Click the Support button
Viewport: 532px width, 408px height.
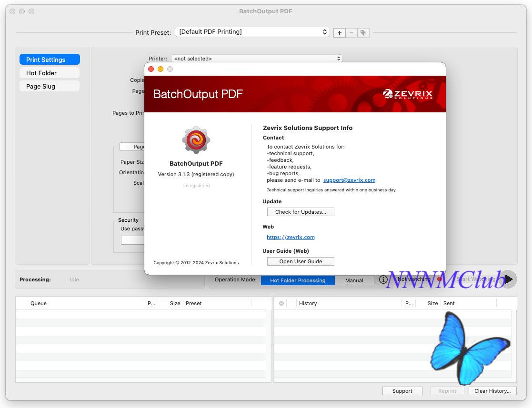click(402, 391)
